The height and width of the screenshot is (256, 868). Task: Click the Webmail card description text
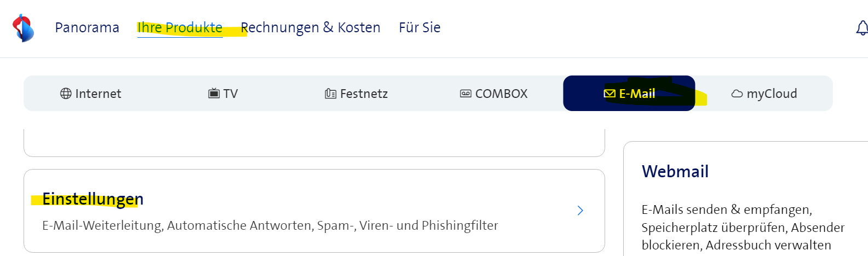coord(743,227)
